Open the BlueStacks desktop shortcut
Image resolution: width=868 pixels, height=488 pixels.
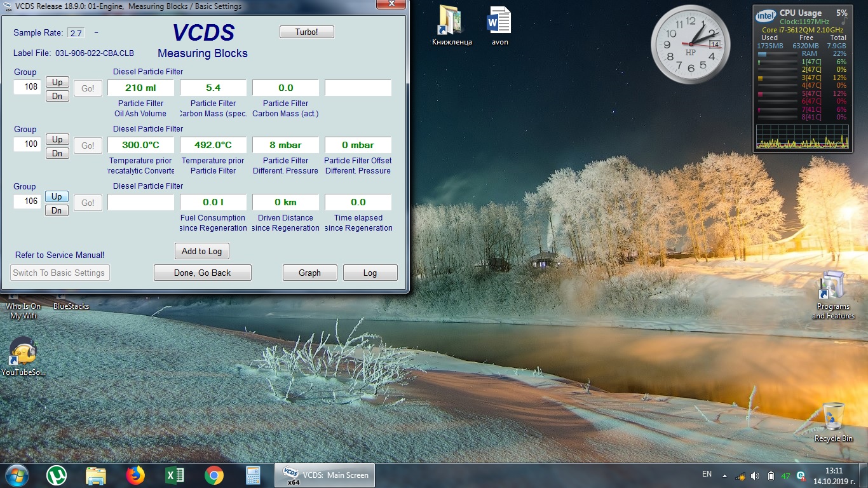point(71,305)
